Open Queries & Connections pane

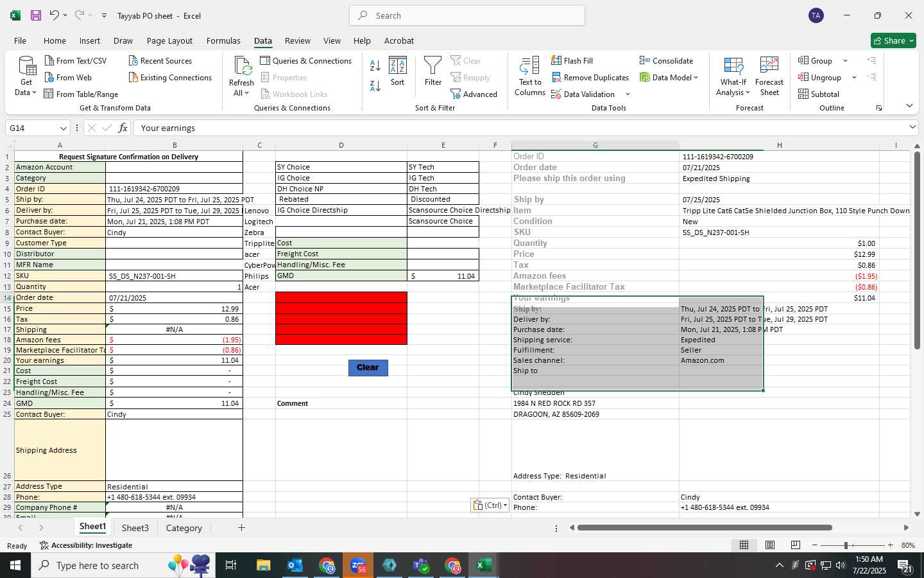305,60
